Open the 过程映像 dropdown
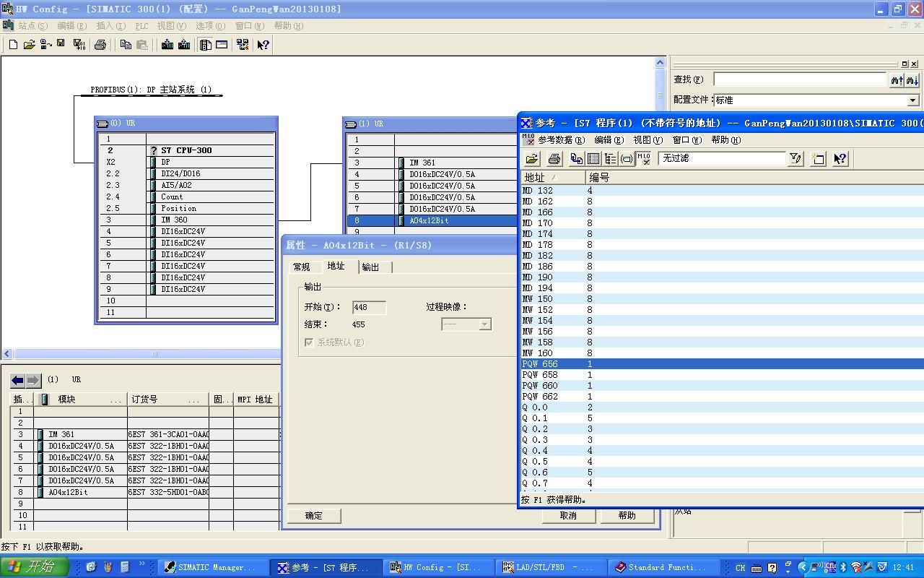 coord(485,324)
